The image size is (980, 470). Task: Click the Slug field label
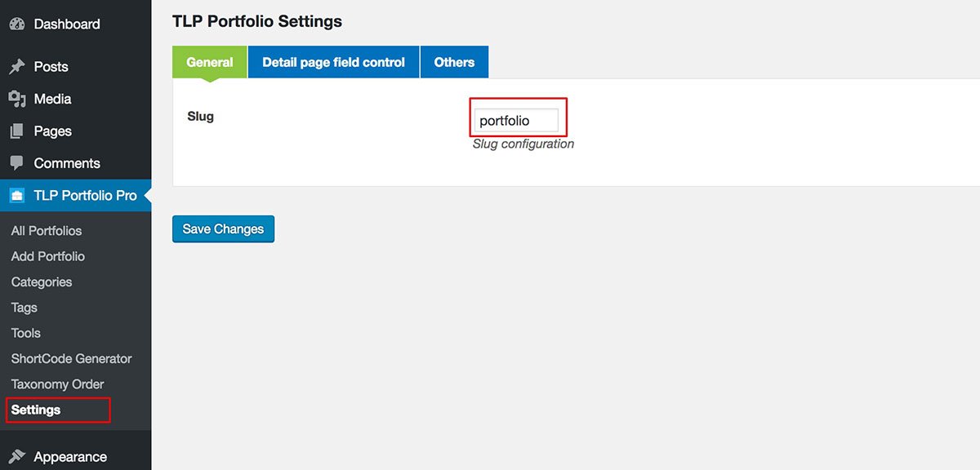(201, 117)
